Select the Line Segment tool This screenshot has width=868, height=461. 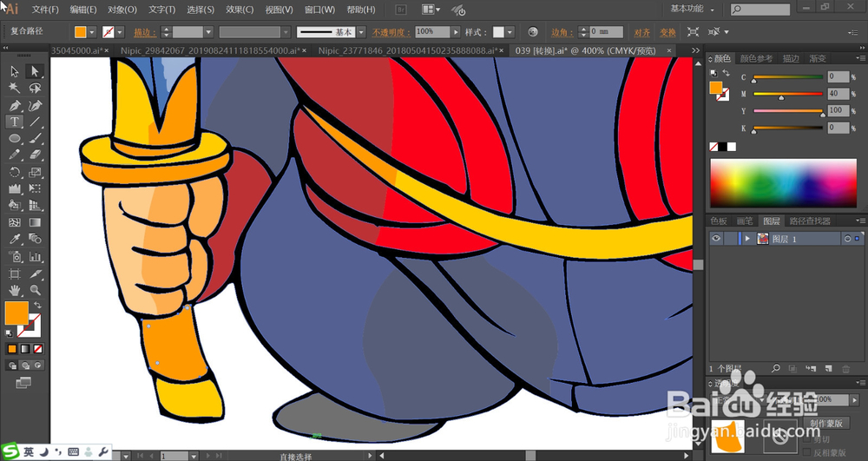[x=35, y=122]
